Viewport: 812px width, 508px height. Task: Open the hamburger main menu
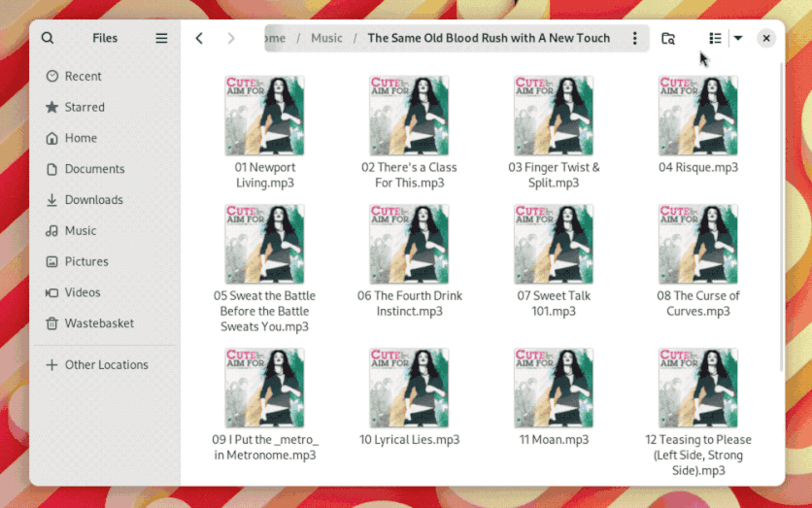(161, 38)
